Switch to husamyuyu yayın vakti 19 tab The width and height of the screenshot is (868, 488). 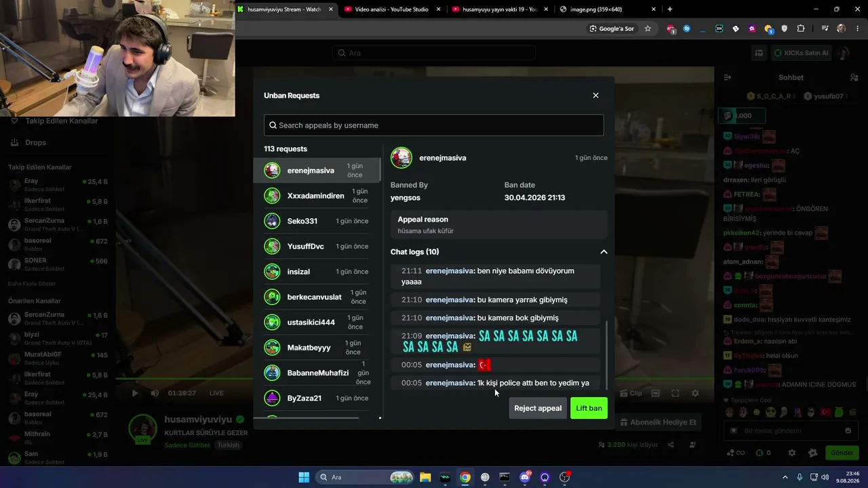(x=499, y=9)
